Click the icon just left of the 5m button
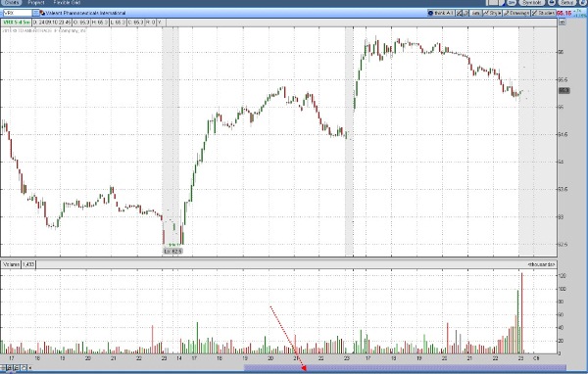This screenshot has height=374, width=588. pos(466,13)
